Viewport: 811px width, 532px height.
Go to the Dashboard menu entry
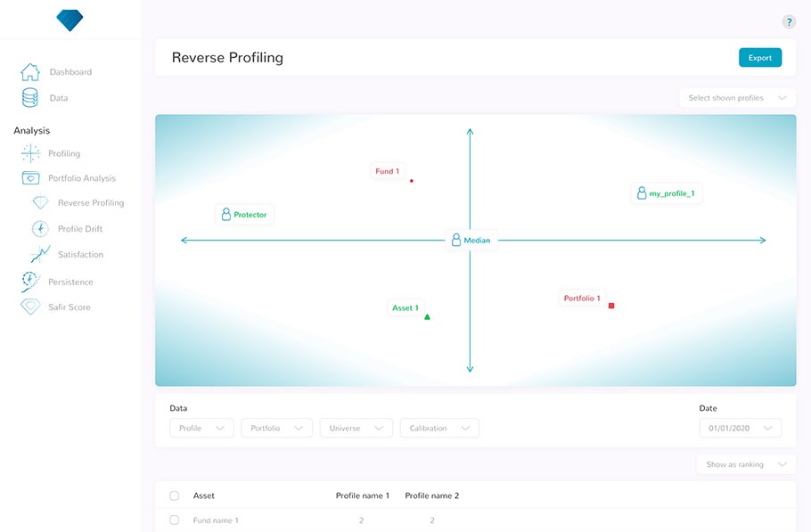70,72
